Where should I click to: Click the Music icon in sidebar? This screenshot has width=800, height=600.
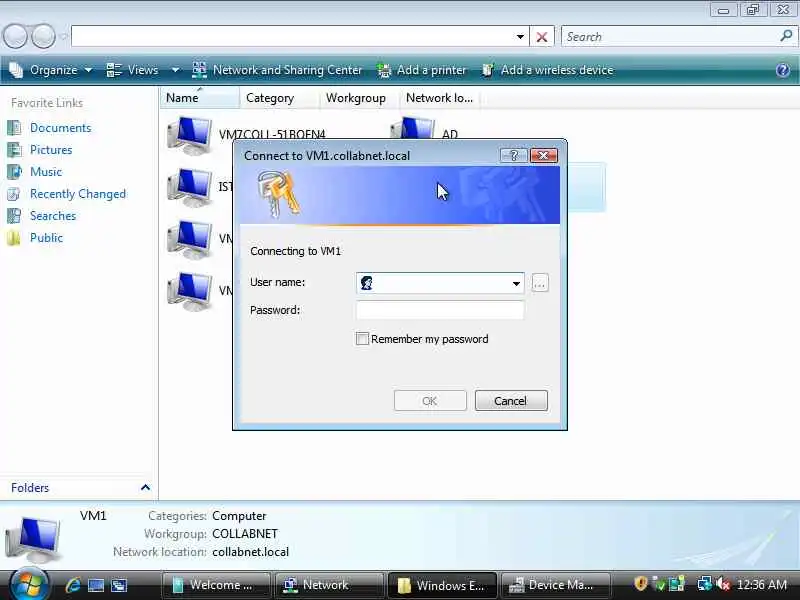pos(14,171)
